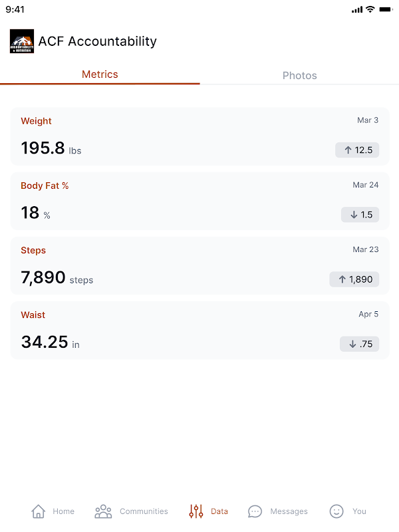Click the Communities label in bottom navigation

[144, 511]
